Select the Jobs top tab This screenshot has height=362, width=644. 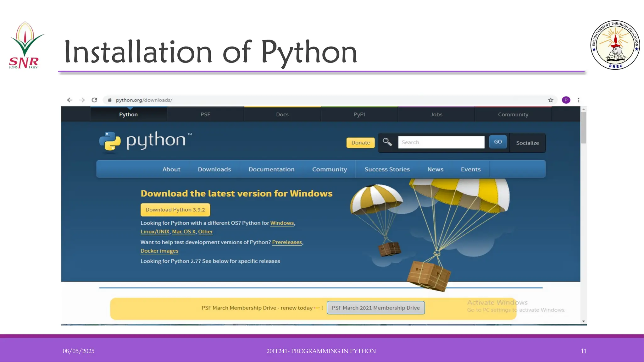pos(436,114)
